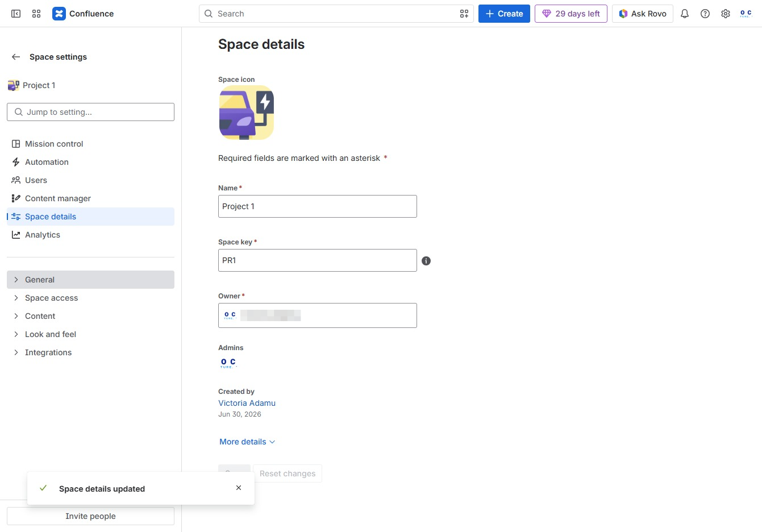Image resolution: width=762 pixels, height=532 pixels.
Task: Click the Space details updated message
Action: (x=102, y=489)
